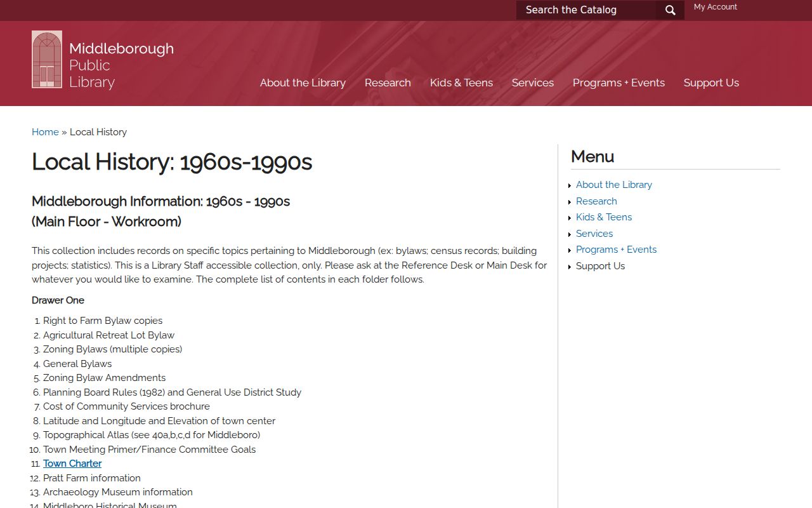Open Kids & Teens in top navigation
This screenshot has height=508, width=812.
[x=461, y=83]
